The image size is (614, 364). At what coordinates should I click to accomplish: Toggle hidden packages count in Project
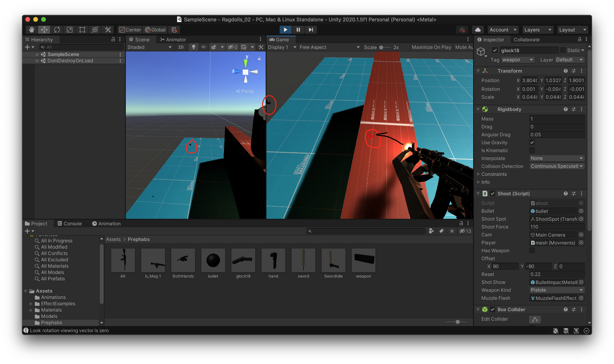pyautogui.click(x=465, y=231)
